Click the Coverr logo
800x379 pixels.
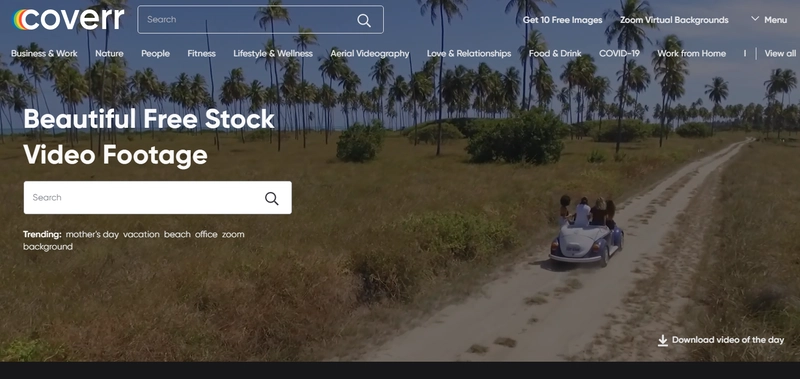[x=68, y=19]
